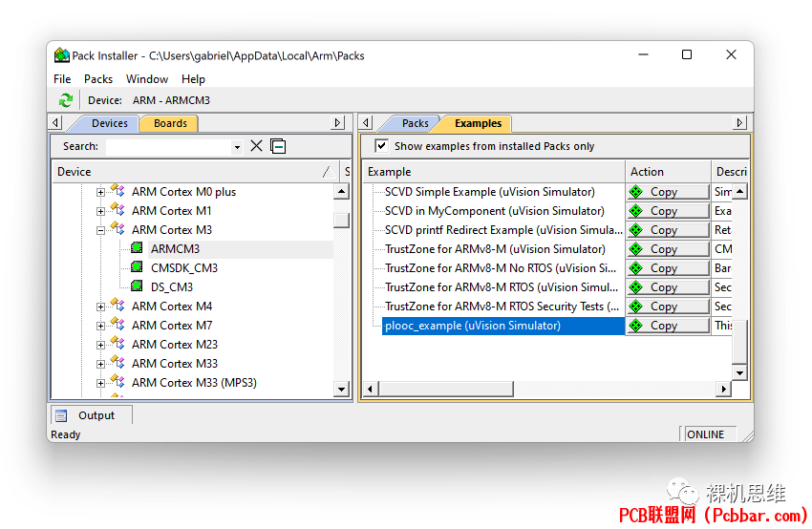The width and height of the screenshot is (812, 529).
Task: Expand the ARM Cortex M33 node
Action: point(101,365)
